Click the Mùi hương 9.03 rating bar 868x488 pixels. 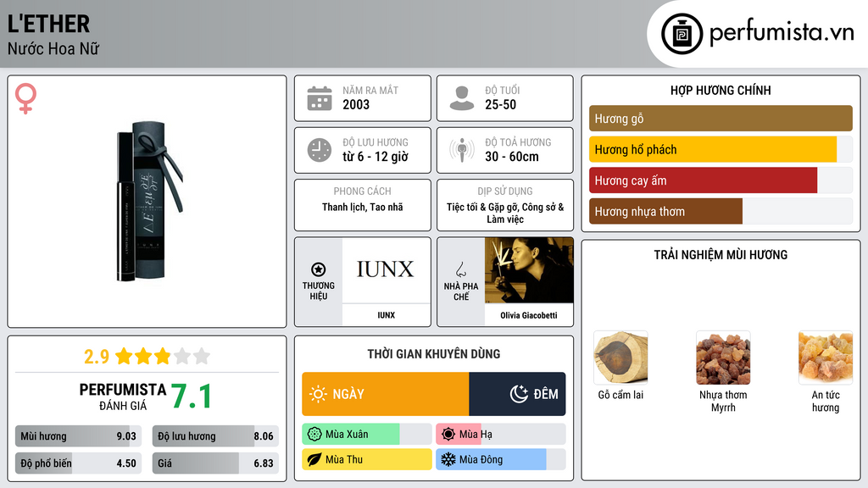pos(78,436)
